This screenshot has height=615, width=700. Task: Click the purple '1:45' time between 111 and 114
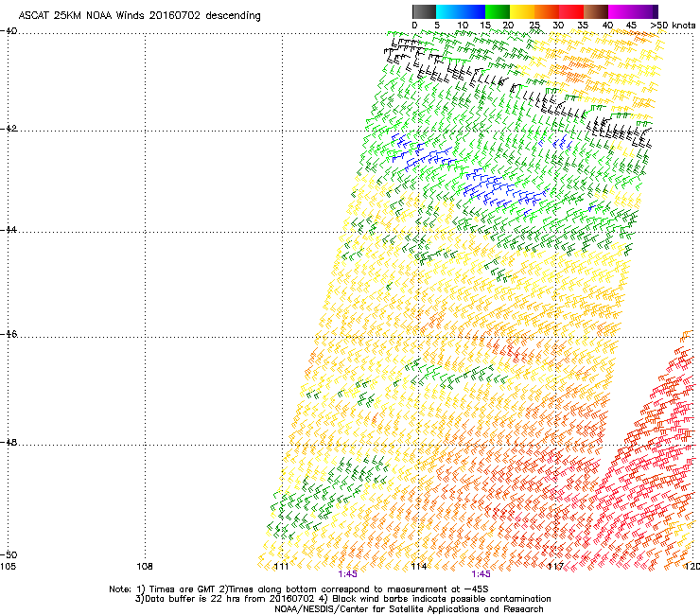[347, 574]
